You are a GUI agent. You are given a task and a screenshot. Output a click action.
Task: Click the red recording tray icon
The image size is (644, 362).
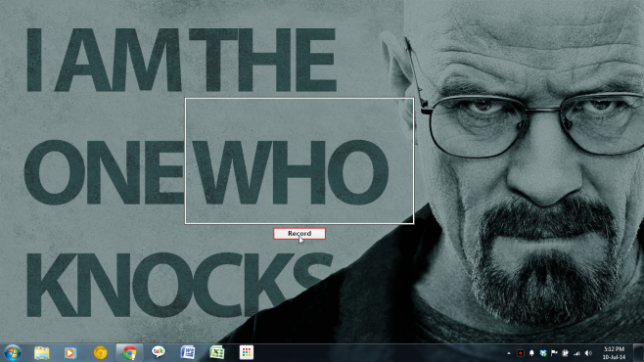[x=521, y=353]
